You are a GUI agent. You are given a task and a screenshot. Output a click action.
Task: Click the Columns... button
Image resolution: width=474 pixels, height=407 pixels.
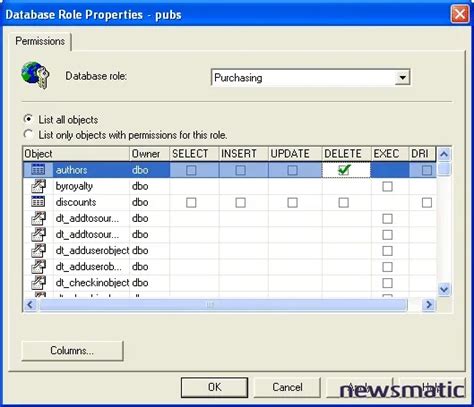click(72, 351)
